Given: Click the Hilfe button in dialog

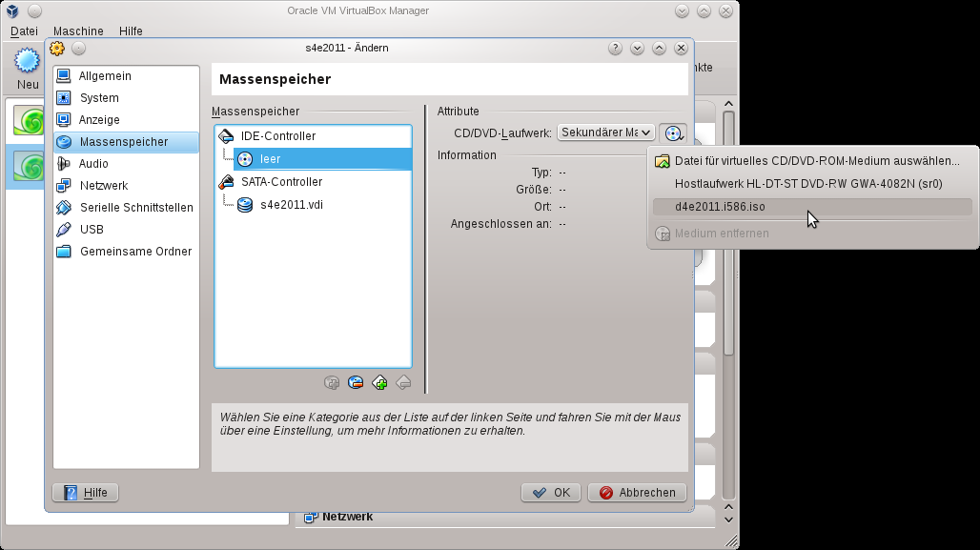Looking at the screenshot, I should [85, 493].
